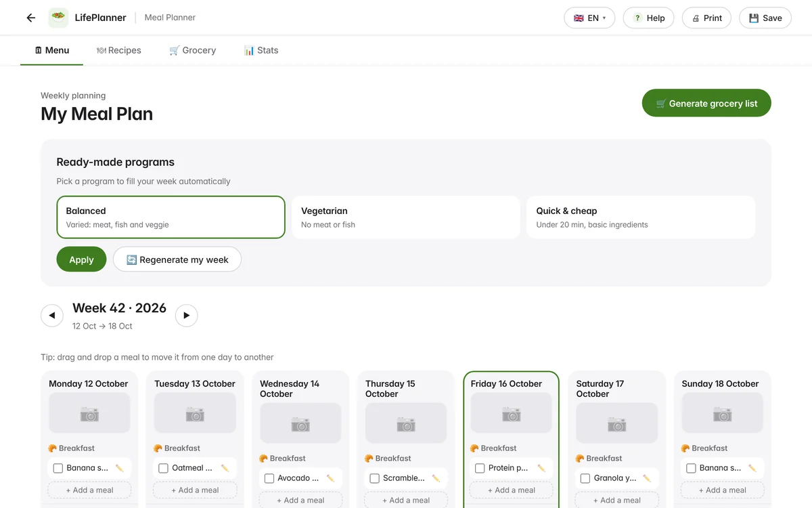Click Friday 16 October camera placeholder
Viewport: 812px width, 508px height.
(512, 413)
